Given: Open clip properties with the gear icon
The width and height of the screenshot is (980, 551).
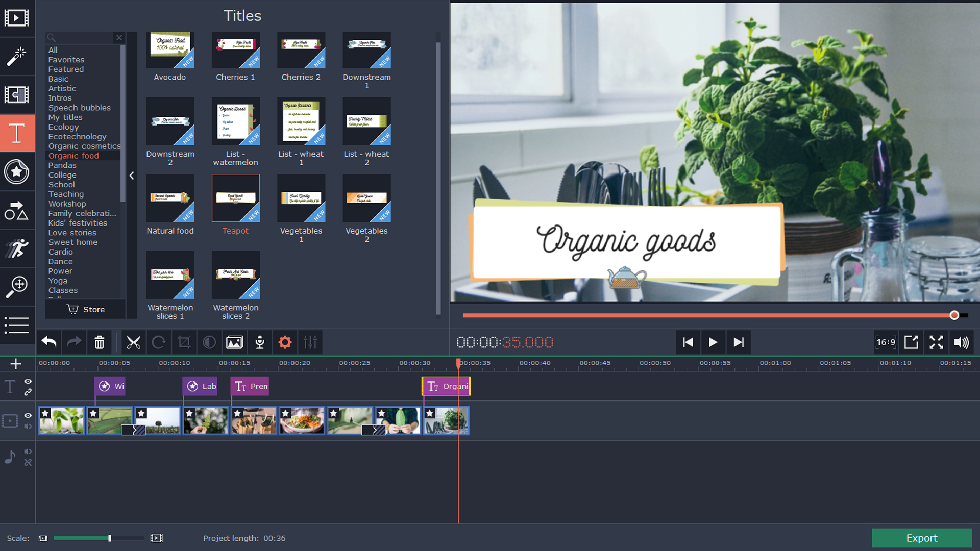Looking at the screenshot, I should (x=285, y=342).
